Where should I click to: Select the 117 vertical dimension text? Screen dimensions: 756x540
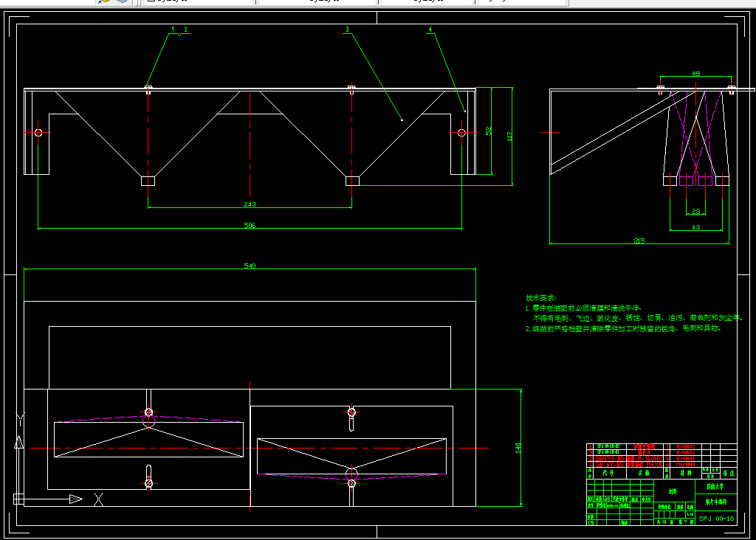point(509,136)
